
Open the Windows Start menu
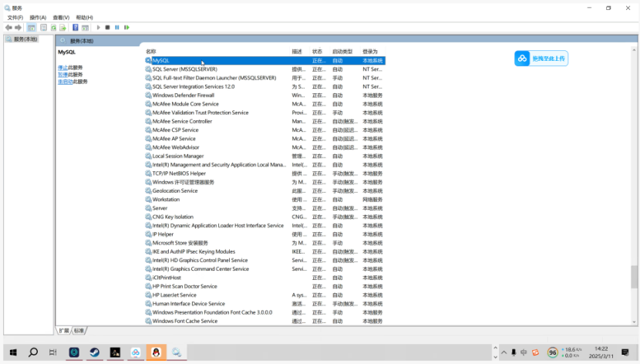[x=13, y=352]
